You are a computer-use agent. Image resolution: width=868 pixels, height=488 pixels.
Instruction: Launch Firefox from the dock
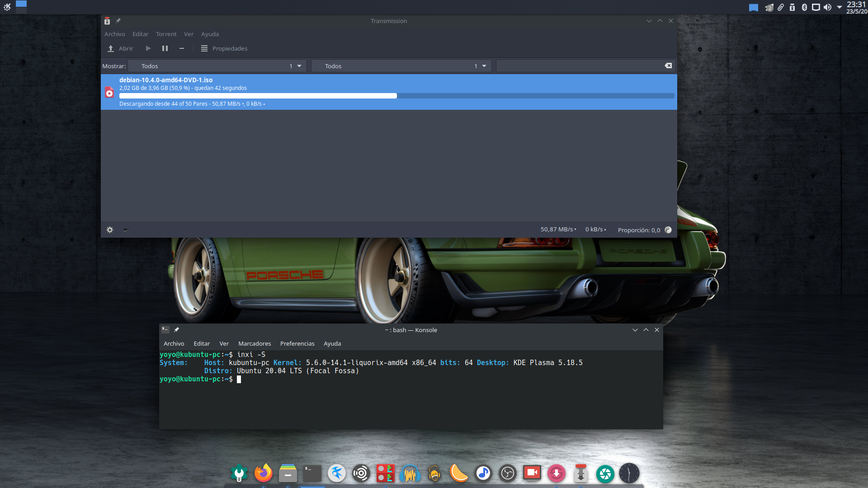[x=263, y=473]
